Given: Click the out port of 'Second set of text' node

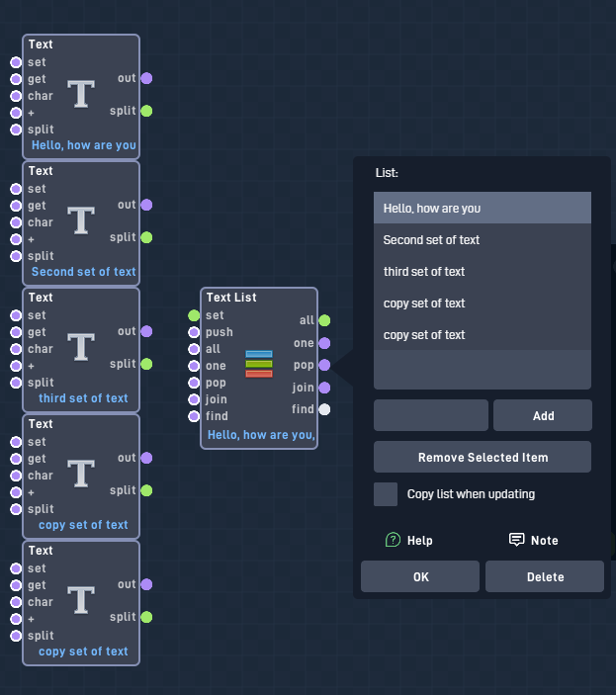Looking at the screenshot, I should pyautogui.click(x=146, y=205).
